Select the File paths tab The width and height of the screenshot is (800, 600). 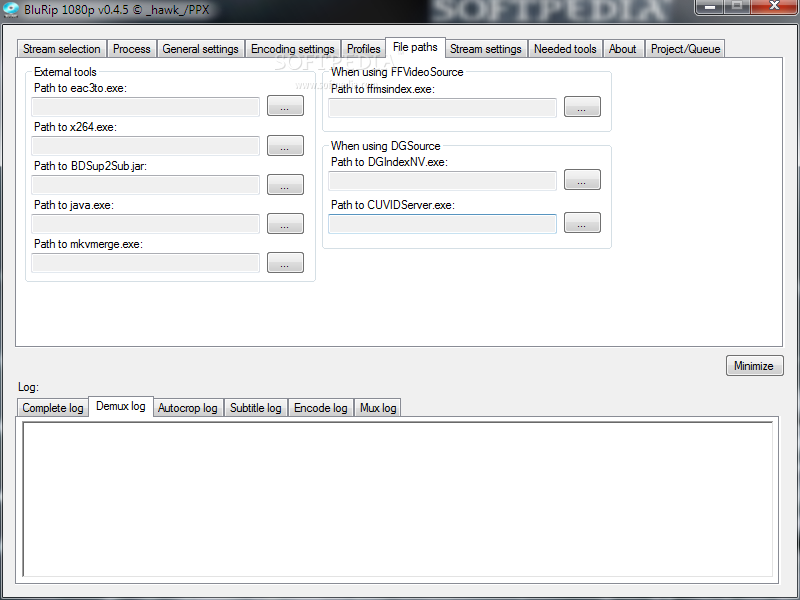415,47
